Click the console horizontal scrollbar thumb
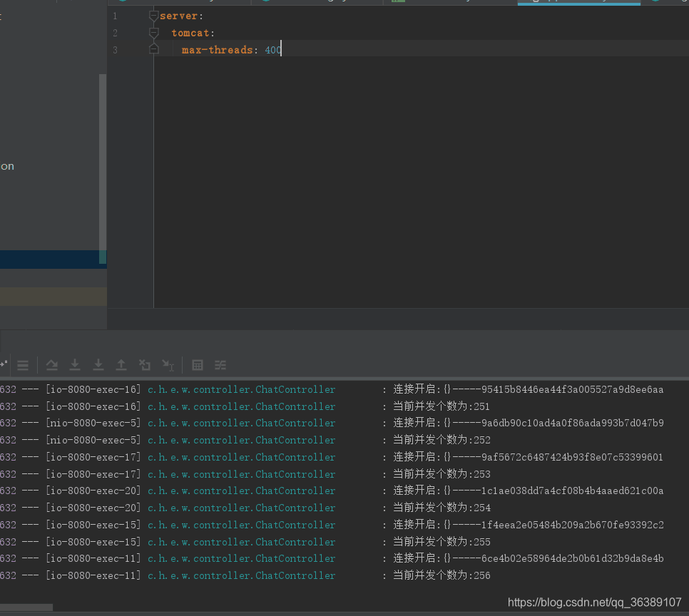Image resolution: width=689 pixels, height=616 pixels. (26, 607)
